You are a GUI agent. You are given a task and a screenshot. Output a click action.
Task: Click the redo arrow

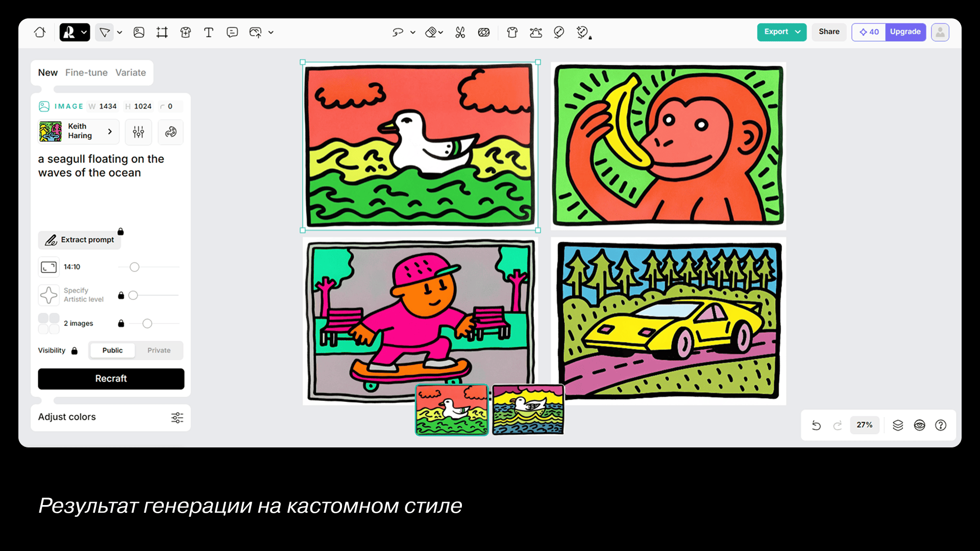click(837, 425)
